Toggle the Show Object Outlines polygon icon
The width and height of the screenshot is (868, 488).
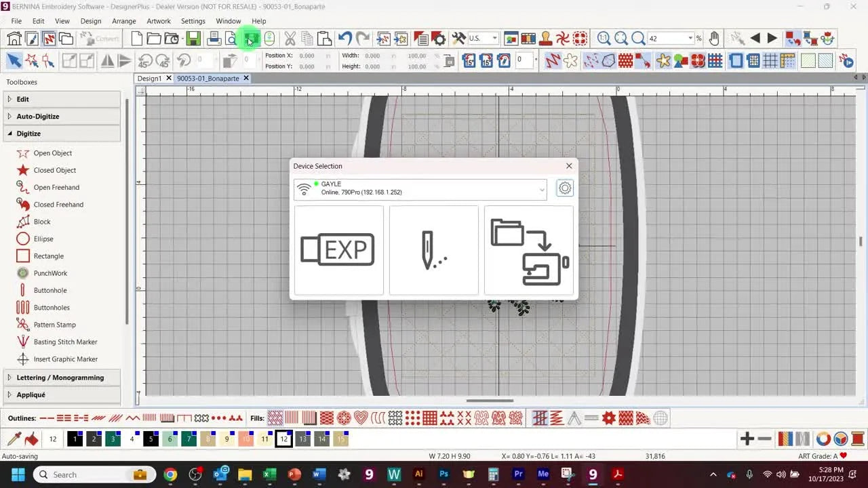pos(608,62)
